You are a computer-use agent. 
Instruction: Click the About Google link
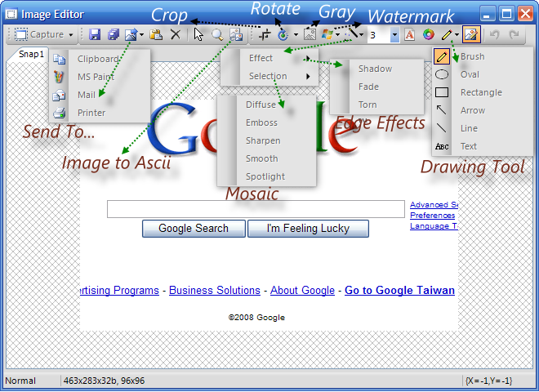click(x=302, y=290)
